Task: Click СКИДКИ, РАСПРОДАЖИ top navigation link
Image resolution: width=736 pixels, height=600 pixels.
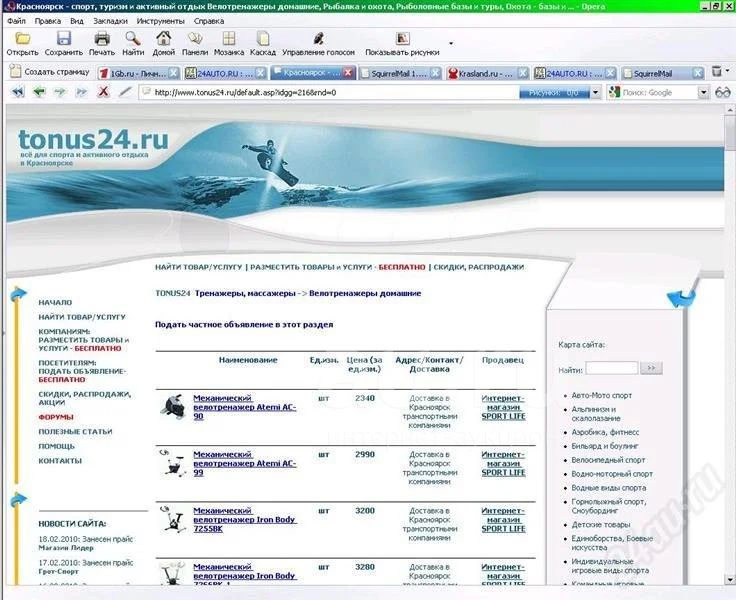Action: 478,267
